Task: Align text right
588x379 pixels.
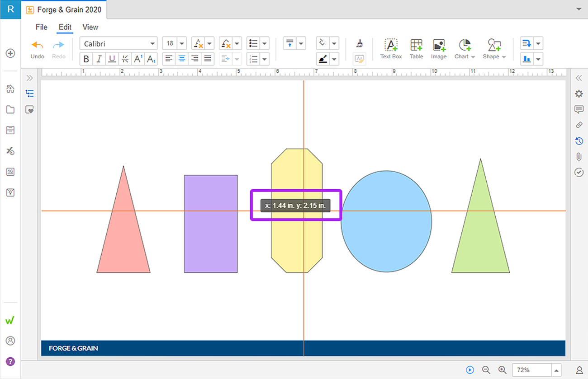Action: click(195, 59)
